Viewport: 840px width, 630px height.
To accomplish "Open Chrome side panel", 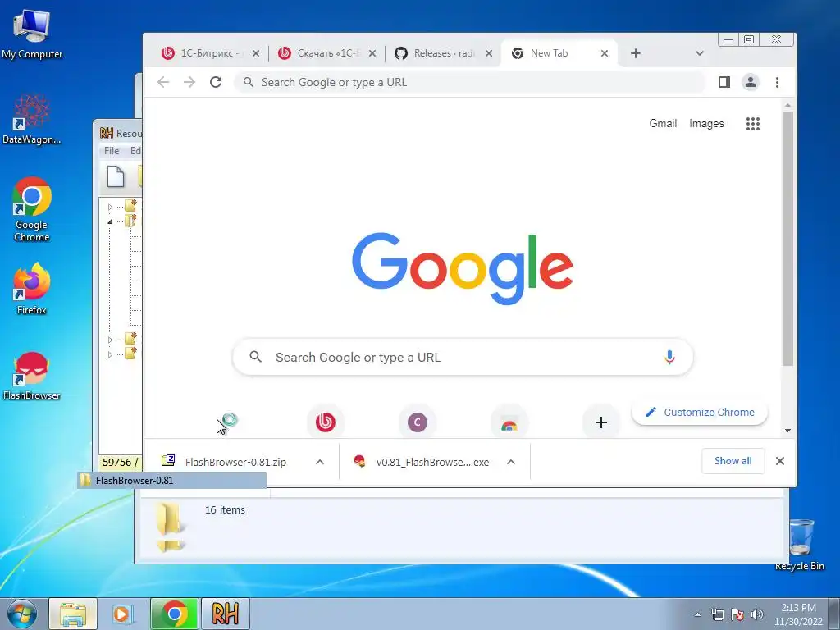I will point(724,82).
